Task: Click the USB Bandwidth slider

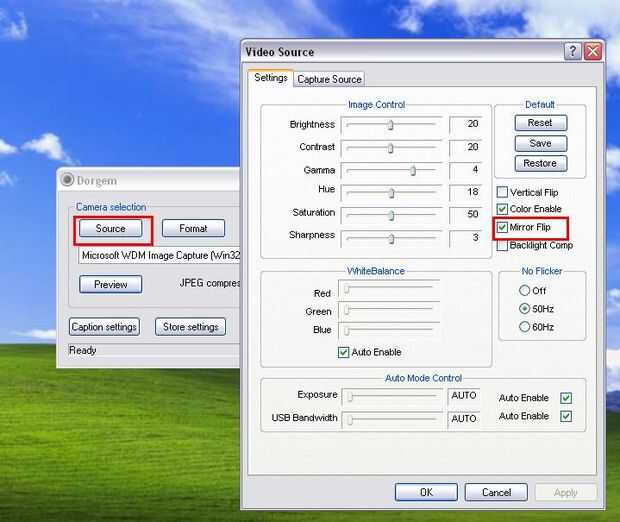Action: pos(392,420)
